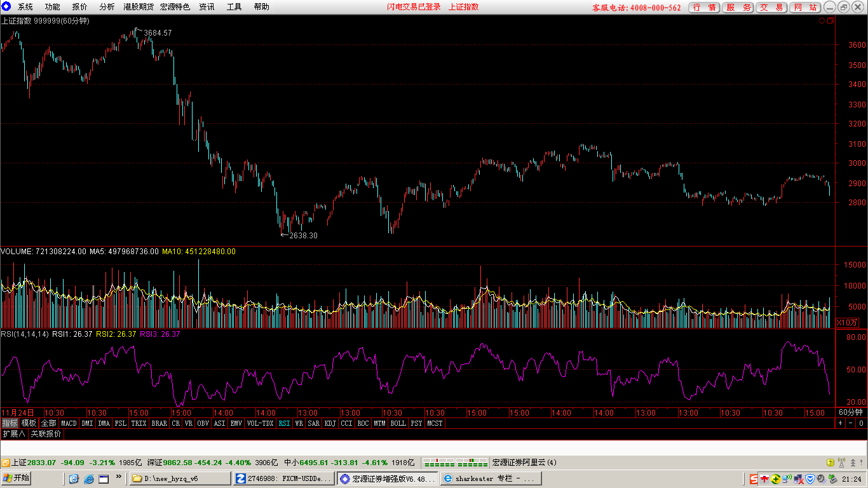
Task: Switch to FXCM-USDDe... taskbar window
Action: click(284, 478)
